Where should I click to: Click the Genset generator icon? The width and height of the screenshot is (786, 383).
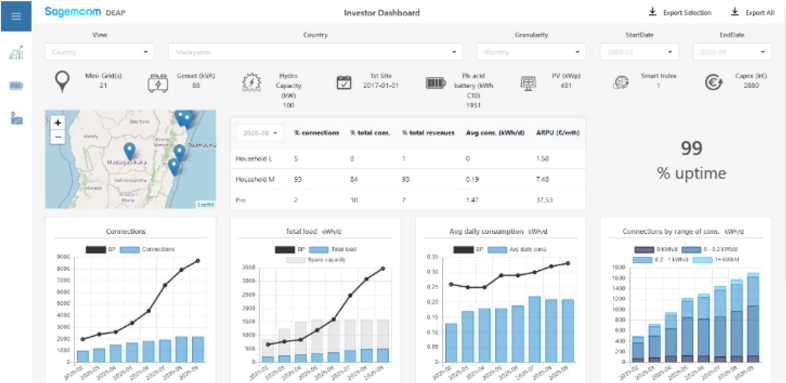pos(158,83)
